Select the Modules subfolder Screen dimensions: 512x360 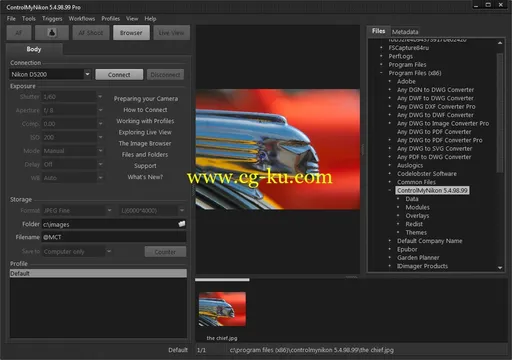pos(417,207)
